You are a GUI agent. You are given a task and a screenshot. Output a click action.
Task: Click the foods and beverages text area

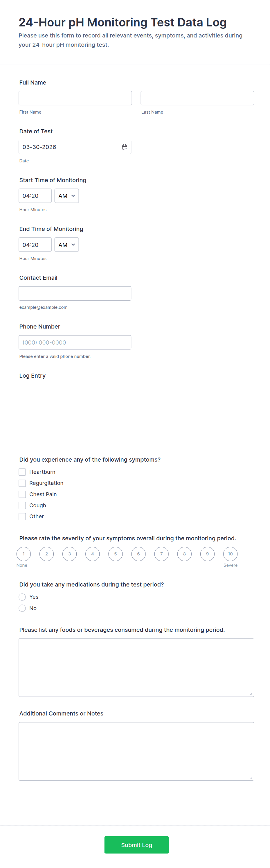tap(136, 667)
